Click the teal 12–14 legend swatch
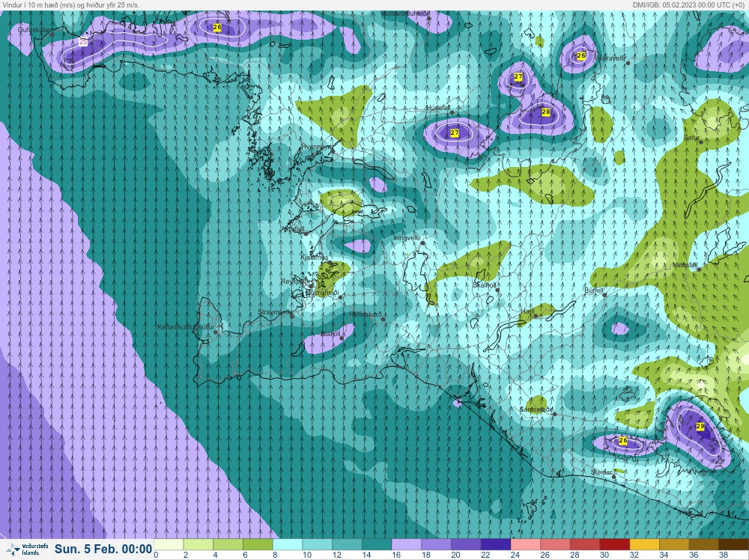Image resolution: width=749 pixels, height=560 pixels. pos(347,545)
